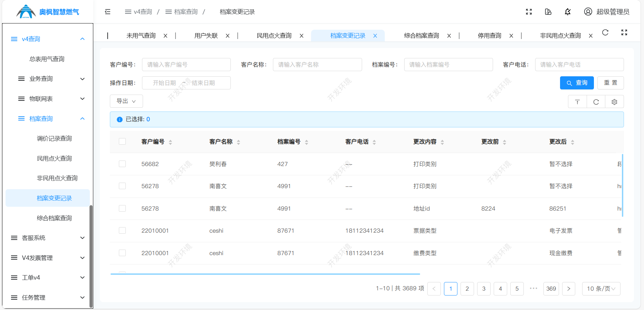
Task: Close the 用户失联 tab
Action: click(x=228, y=36)
